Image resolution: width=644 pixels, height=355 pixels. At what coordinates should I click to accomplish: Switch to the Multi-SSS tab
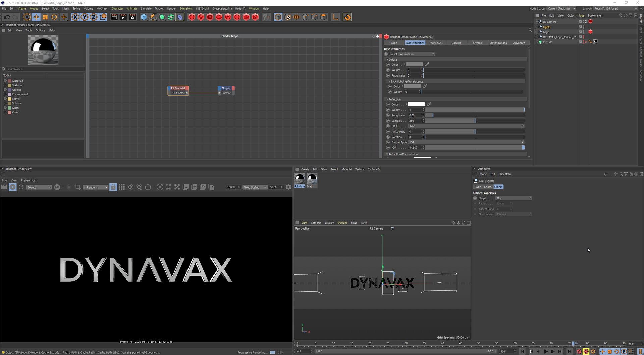point(435,43)
